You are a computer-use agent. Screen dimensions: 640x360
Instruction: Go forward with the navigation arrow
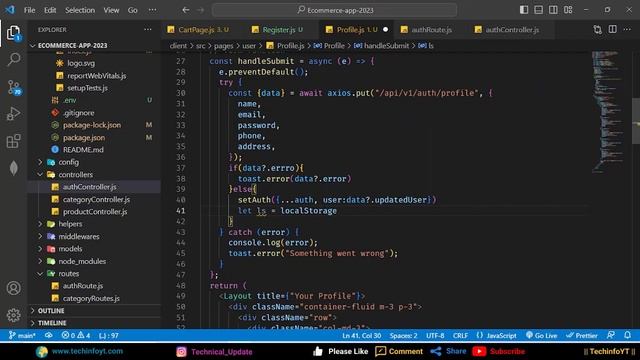click(200, 10)
